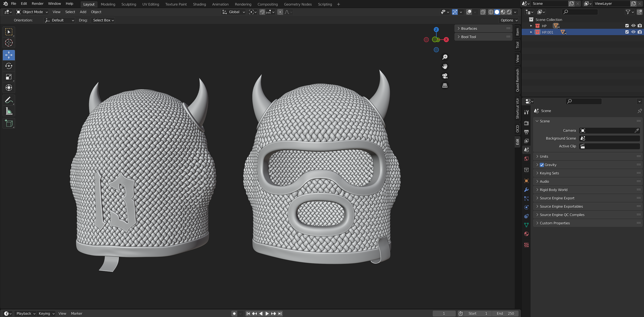Switch to the Sculpting workspace tab

tap(129, 4)
